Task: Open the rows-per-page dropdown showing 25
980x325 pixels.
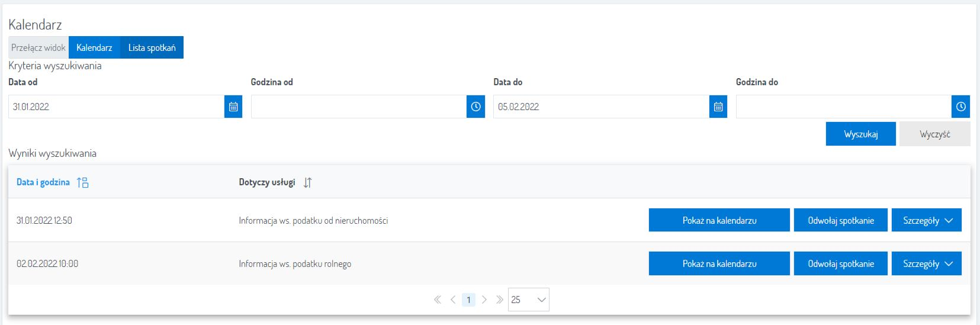Action: point(528,300)
